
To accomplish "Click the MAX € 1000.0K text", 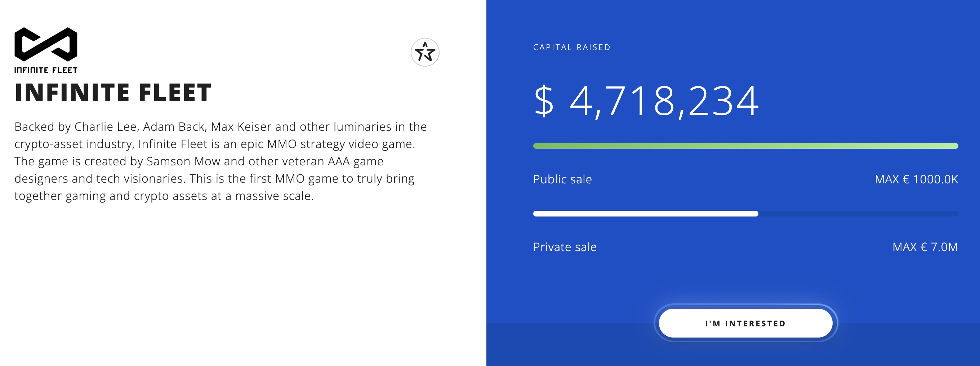I will [916, 179].
